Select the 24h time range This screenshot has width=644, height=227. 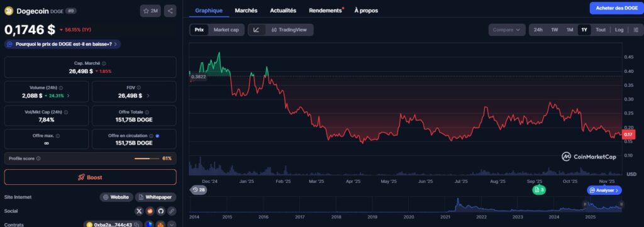(538, 30)
